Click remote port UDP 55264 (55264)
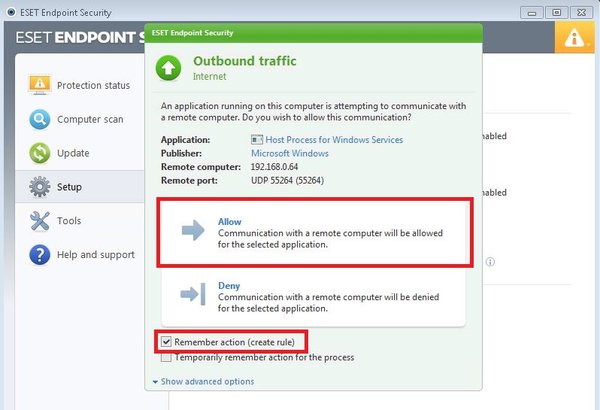The image size is (600, 410). tap(287, 180)
